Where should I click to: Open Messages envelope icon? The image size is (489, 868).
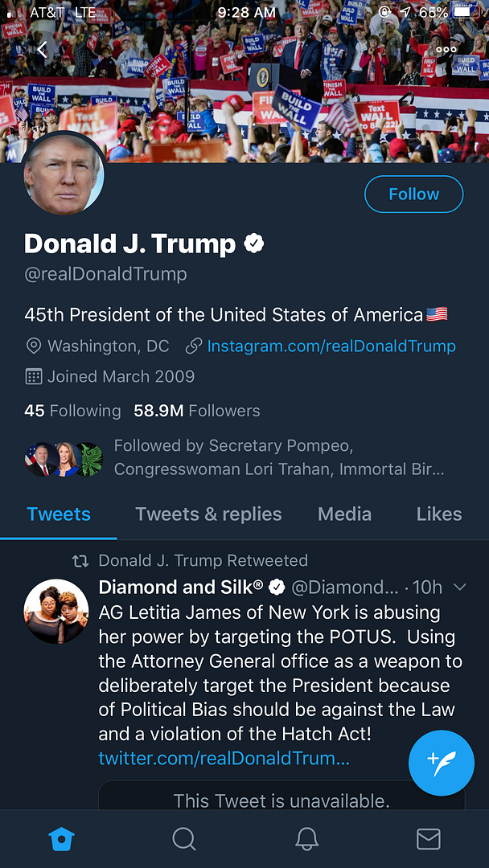pyautogui.click(x=429, y=839)
